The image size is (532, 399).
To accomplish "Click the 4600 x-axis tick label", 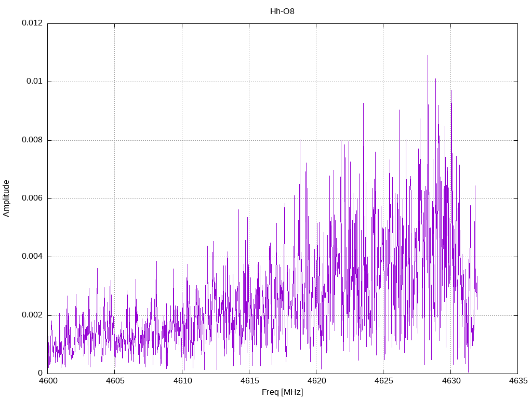I will coord(48,381).
